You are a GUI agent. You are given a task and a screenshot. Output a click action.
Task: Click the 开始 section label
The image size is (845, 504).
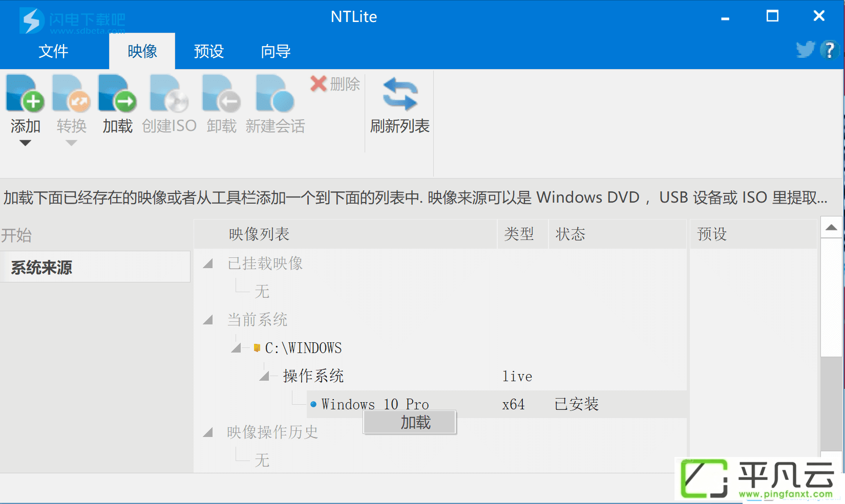pos(16,235)
